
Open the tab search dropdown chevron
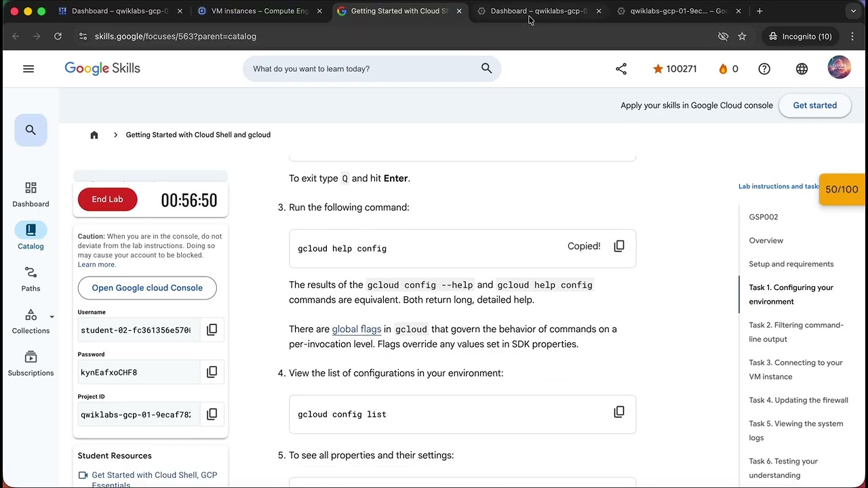click(x=853, y=11)
